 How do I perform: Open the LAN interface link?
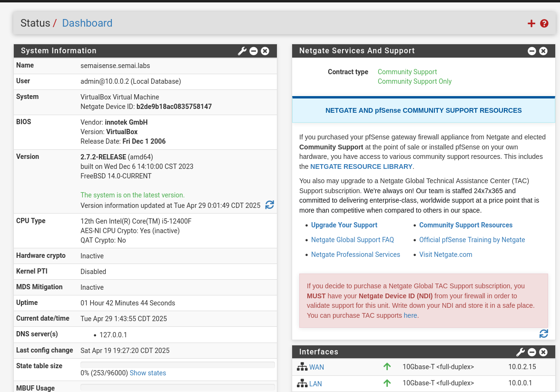[x=315, y=384]
